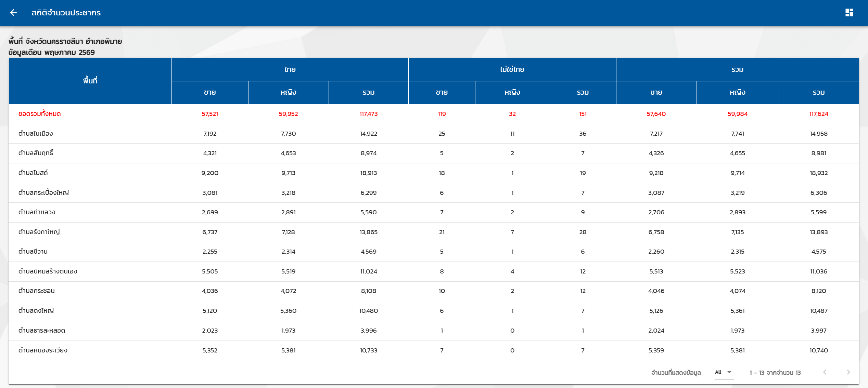Open the grid dashboard menu icon
This screenshot has height=388, width=868.
point(849,13)
